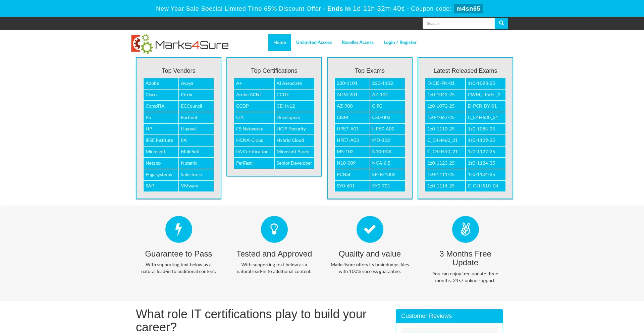The width and height of the screenshot is (644, 333).
Task: Focus the Search input field
Action: [459, 23]
